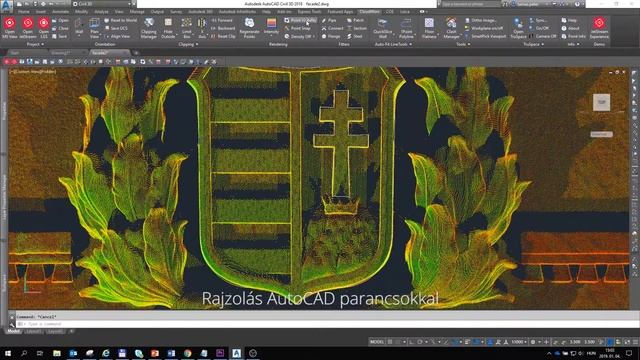This screenshot has height=360, width=640.
Task: Toggle TruSpace On/Off
Action: coord(539,28)
